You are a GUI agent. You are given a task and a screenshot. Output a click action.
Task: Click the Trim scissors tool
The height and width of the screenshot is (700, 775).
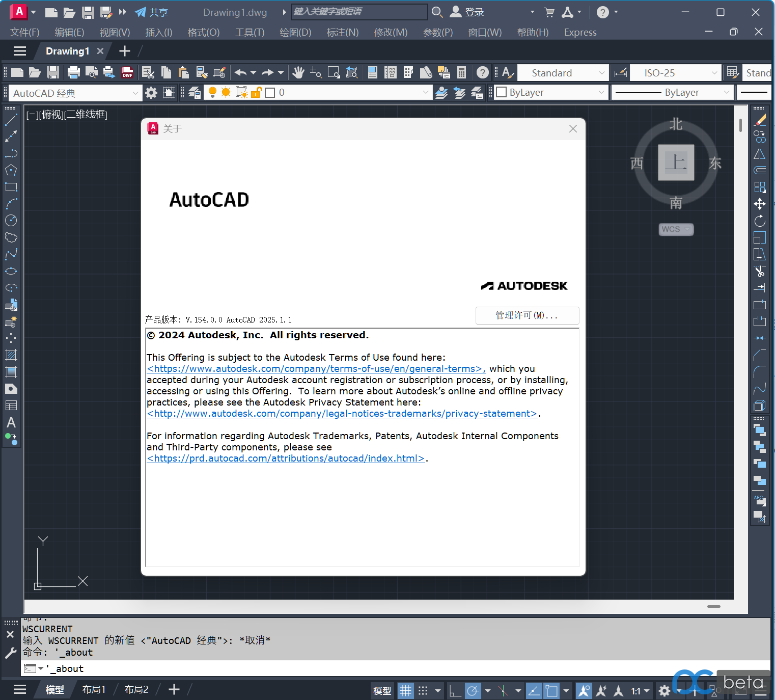tap(760, 271)
